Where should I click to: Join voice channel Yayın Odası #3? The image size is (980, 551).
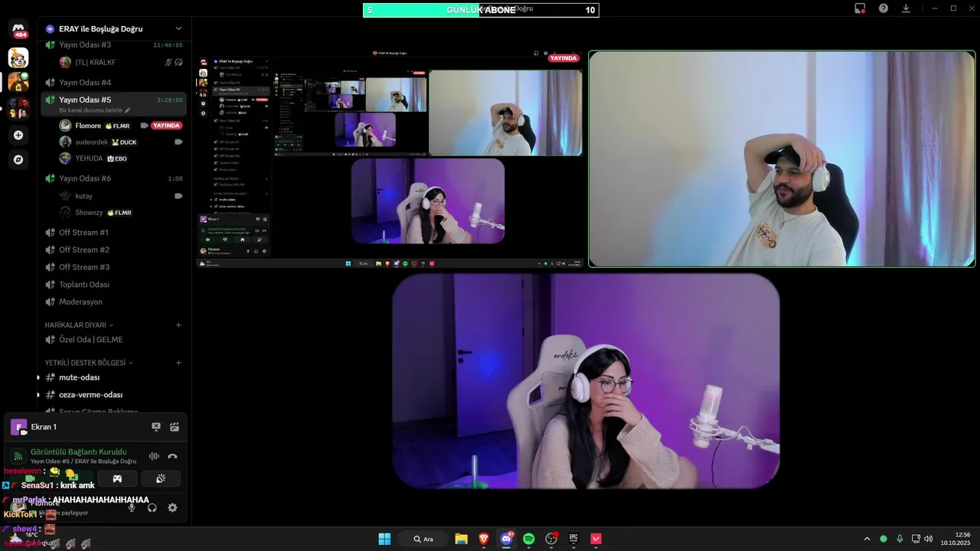click(113, 45)
